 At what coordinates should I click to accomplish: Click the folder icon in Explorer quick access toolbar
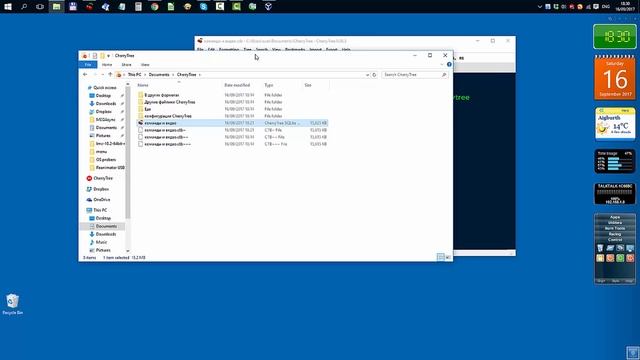[102, 56]
